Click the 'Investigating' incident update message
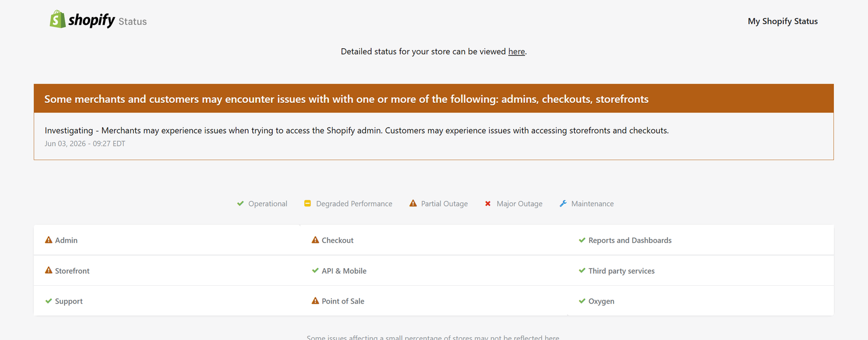868x340 pixels. [356, 130]
